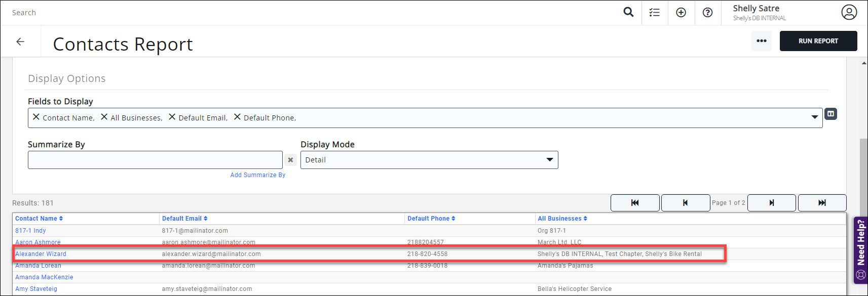Go back using the left arrow
The image size is (868, 296).
coord(20,41)
